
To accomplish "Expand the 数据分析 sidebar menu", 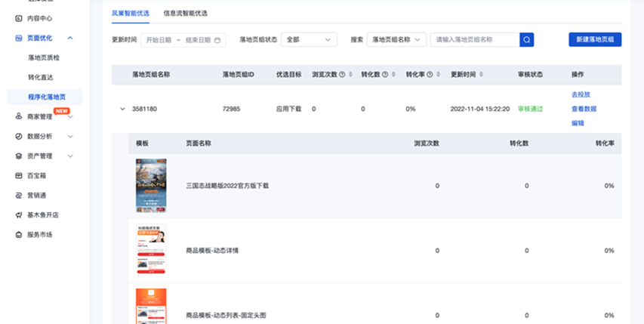I will pyautogui.click(x=70, y=136).
